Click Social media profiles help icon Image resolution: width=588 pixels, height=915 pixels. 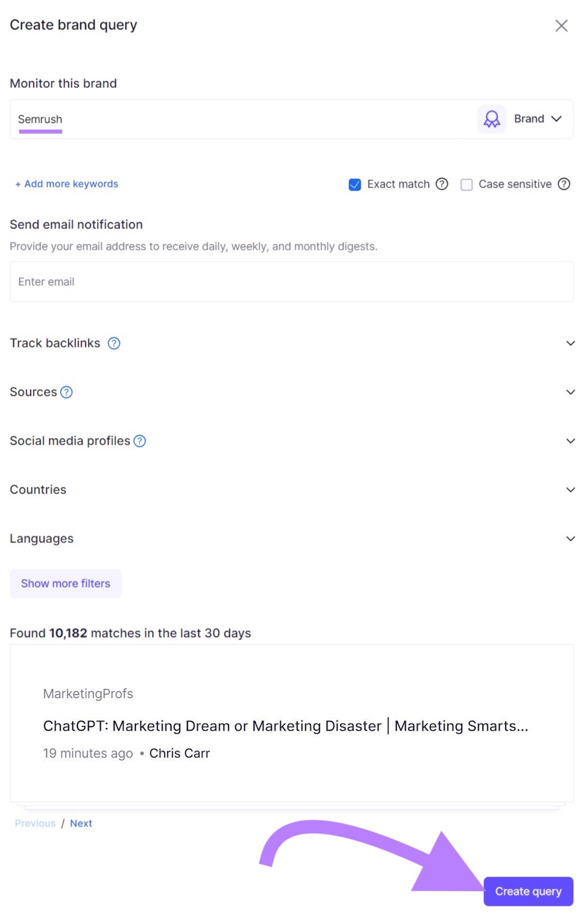click(x=140, y=441)
